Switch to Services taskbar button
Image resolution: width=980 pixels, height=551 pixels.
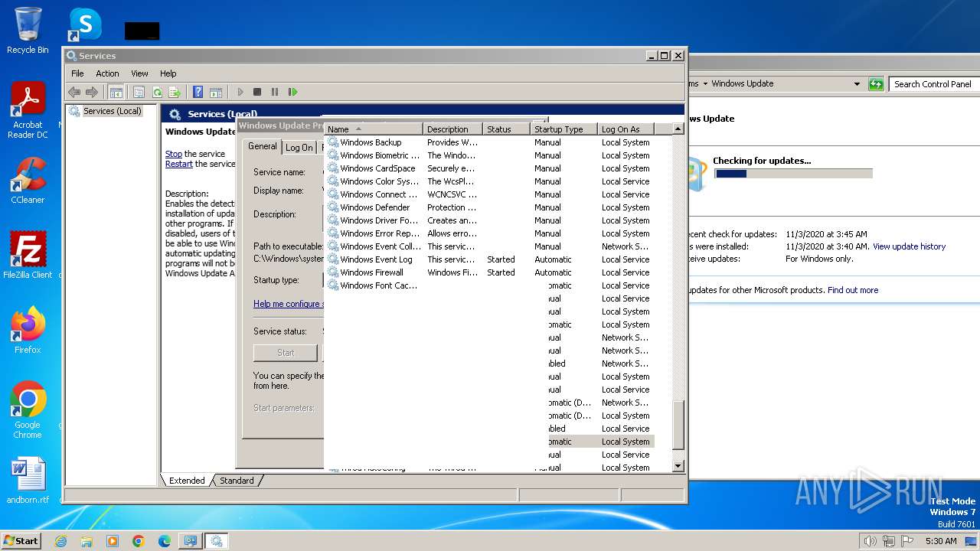[x=217, y=541]
